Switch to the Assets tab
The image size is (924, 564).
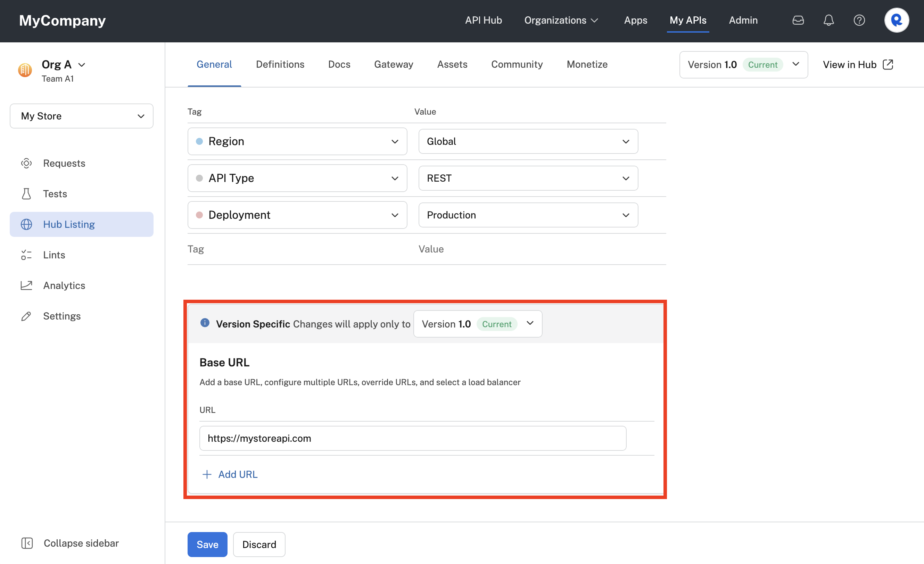coord(452,65)
